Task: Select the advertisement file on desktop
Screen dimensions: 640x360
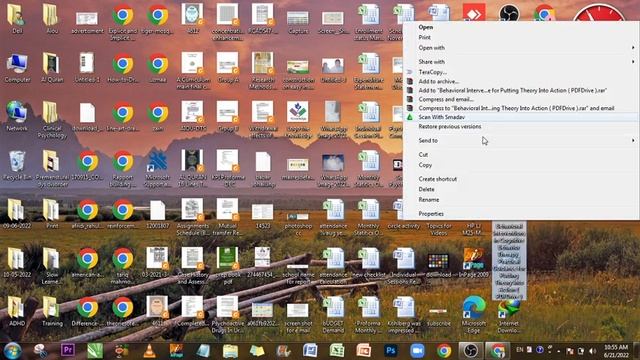Action: tap(87, 18)
